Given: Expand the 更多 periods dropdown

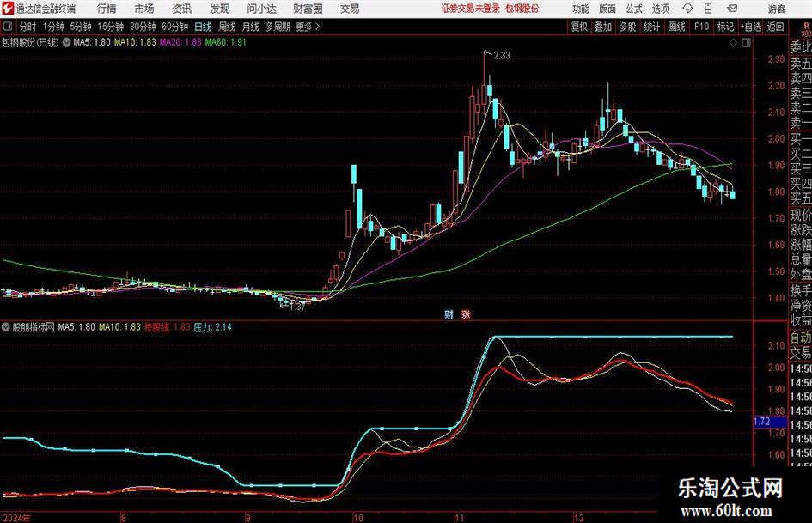Looking at the screenshot, I should 308,27.
